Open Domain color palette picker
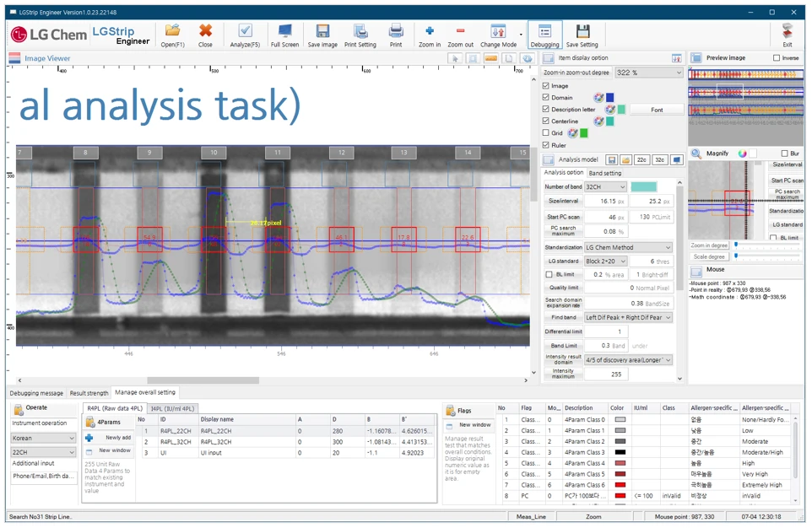The width and height of the screenshot is (812, 528). point(598,97)
